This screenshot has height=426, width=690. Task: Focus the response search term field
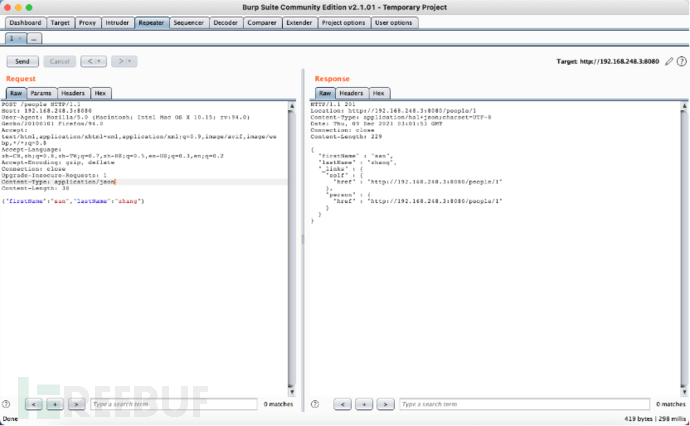525,404
